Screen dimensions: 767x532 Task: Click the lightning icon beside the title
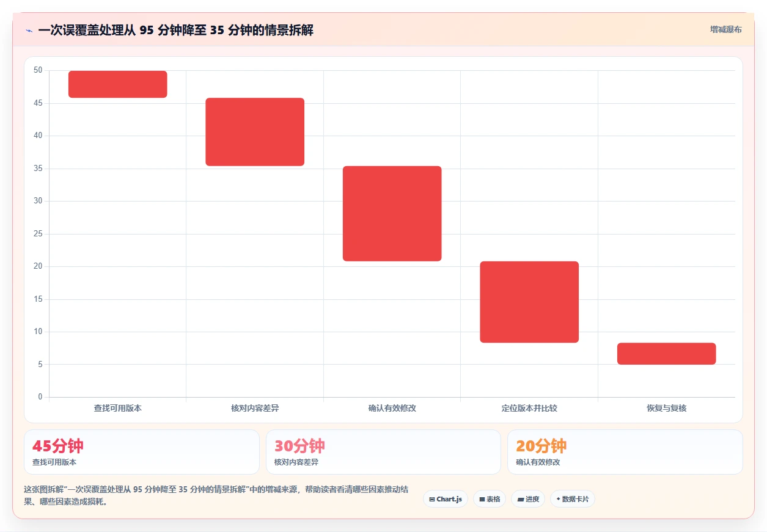[x=29, y=31]
